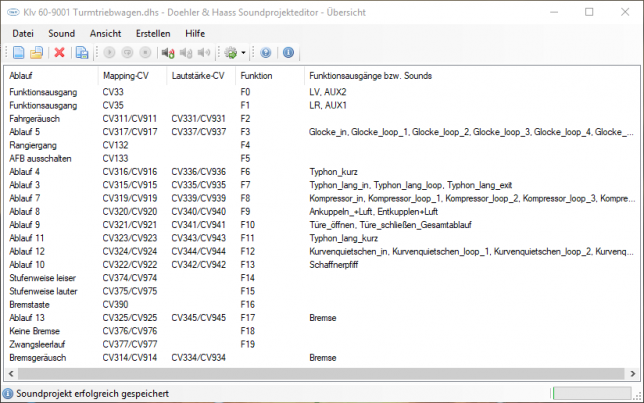This screenshot has height=403, width=644.
Task: Click the CV390 mapping cell
Action: pyautogui.click(x=115, y=304)
